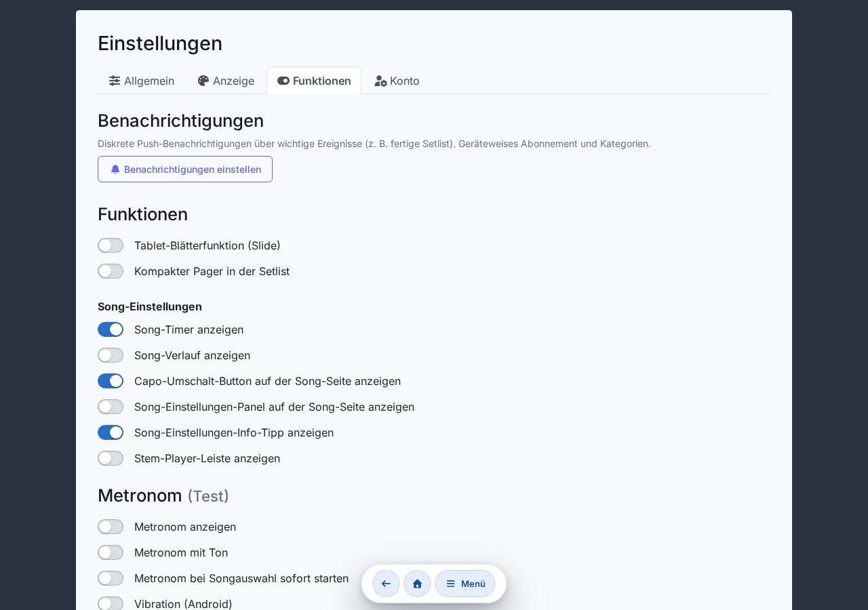Enable Song-Verlauf anzeigen toggle
Image resolution: width=868 pixels, height=610 pixels.
pyautogui.click(x=111, y=355)
